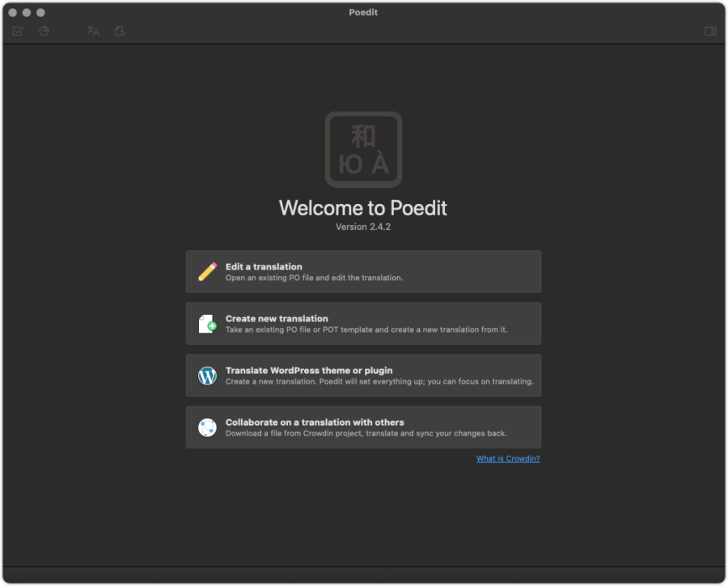Viewport: 728px width, 586px height.
Task: Click the Crowdin circular logo icon
Action: coord(208,427)
